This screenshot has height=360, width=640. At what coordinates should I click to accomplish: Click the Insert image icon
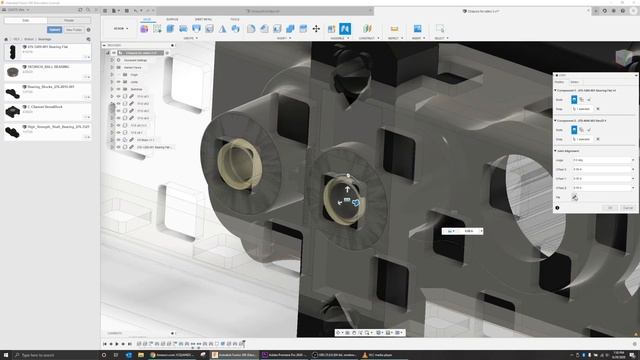417,29
